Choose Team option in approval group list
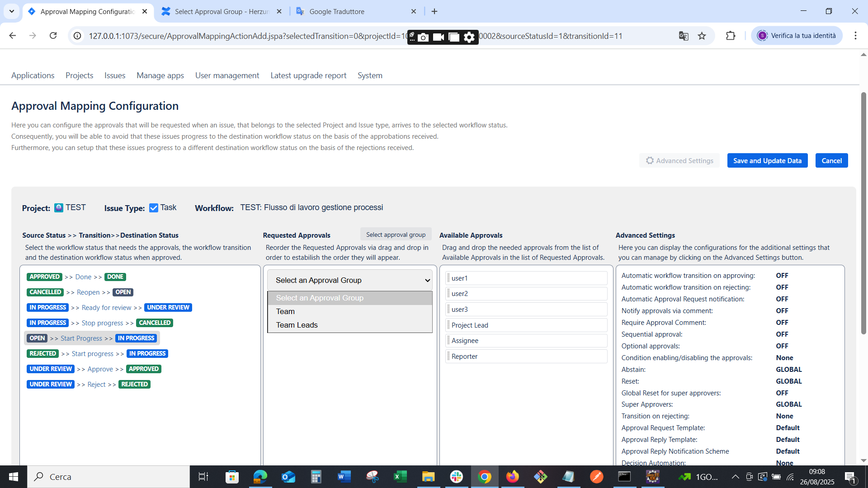This screenshot has height=488, width=868. click(x=285, y=311)
